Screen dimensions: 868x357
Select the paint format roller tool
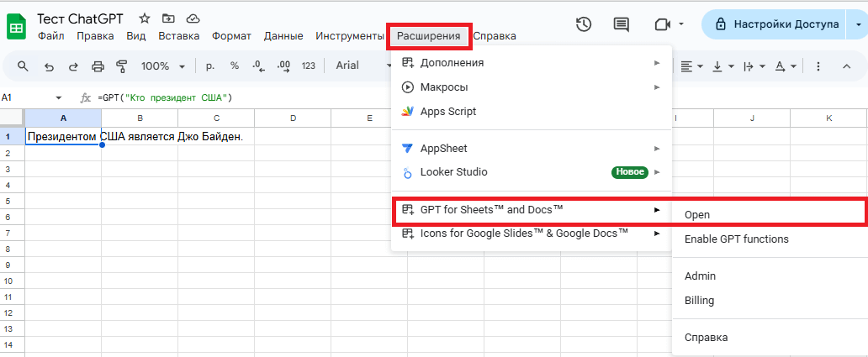tap(121, 66)
